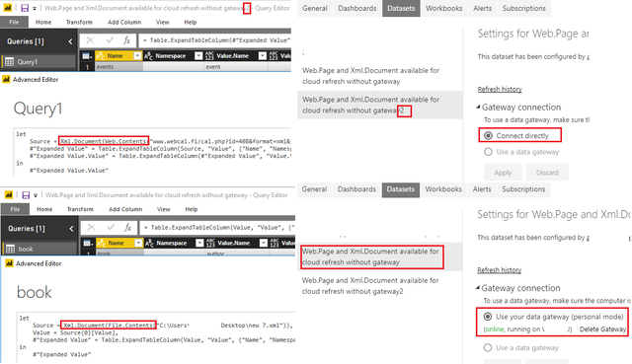Select Use your data gateway (personal mode) radio
The image size is (632, 364).
click(488, 317)
